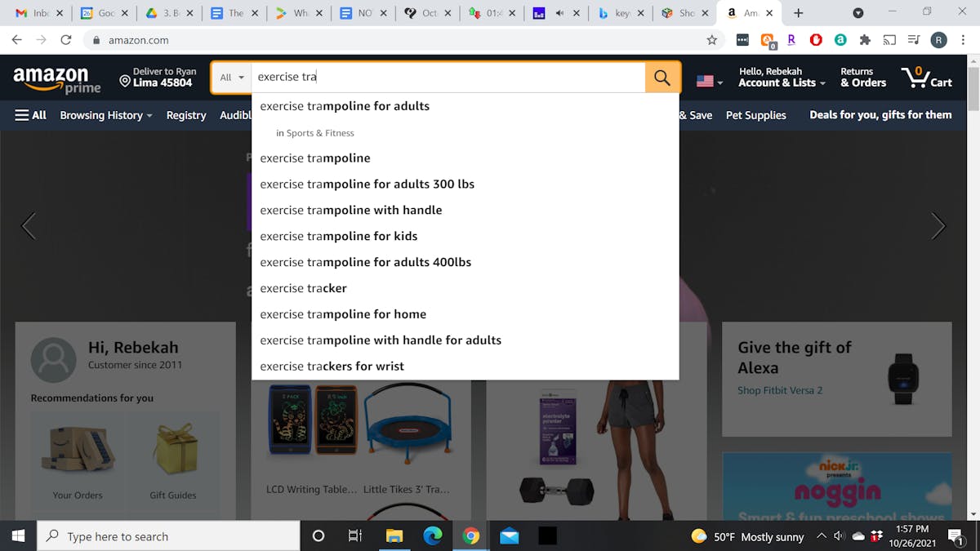Screen dimensions: 980x551
Task: Click the Cast screen icon
Action: click(889, 39)
